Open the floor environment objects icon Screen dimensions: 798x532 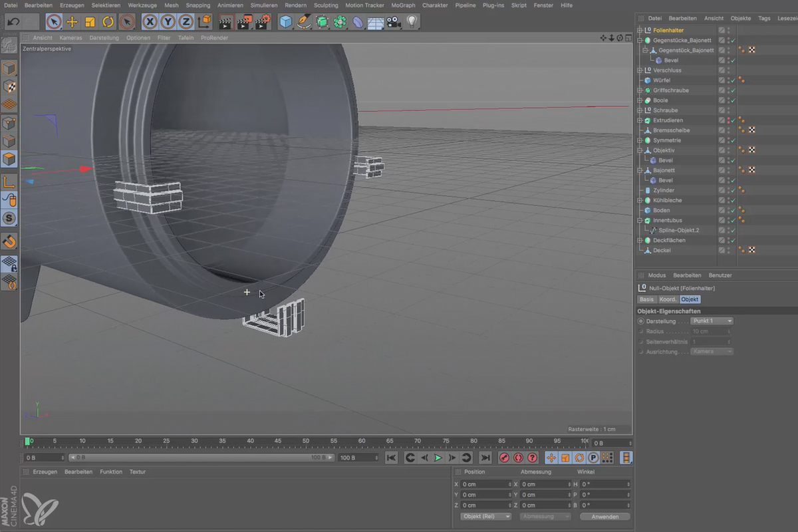tap(376, 22)
